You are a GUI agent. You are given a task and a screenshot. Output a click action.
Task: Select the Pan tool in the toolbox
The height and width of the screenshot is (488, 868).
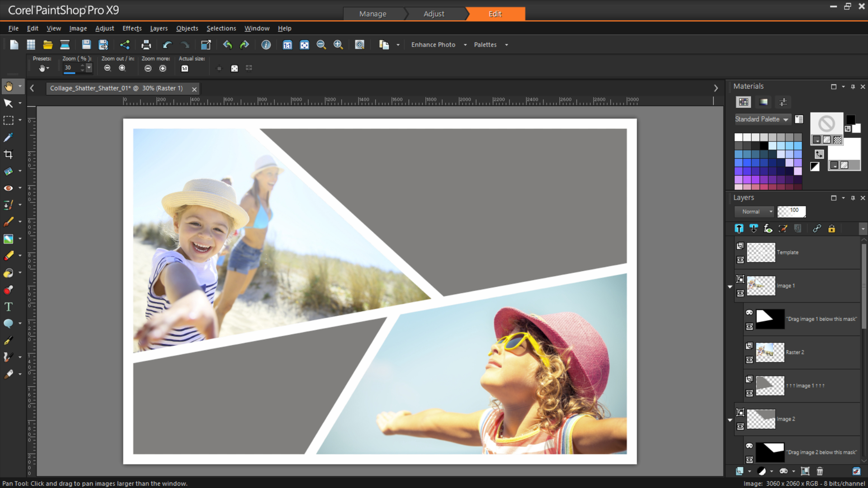tap(9, 86)
